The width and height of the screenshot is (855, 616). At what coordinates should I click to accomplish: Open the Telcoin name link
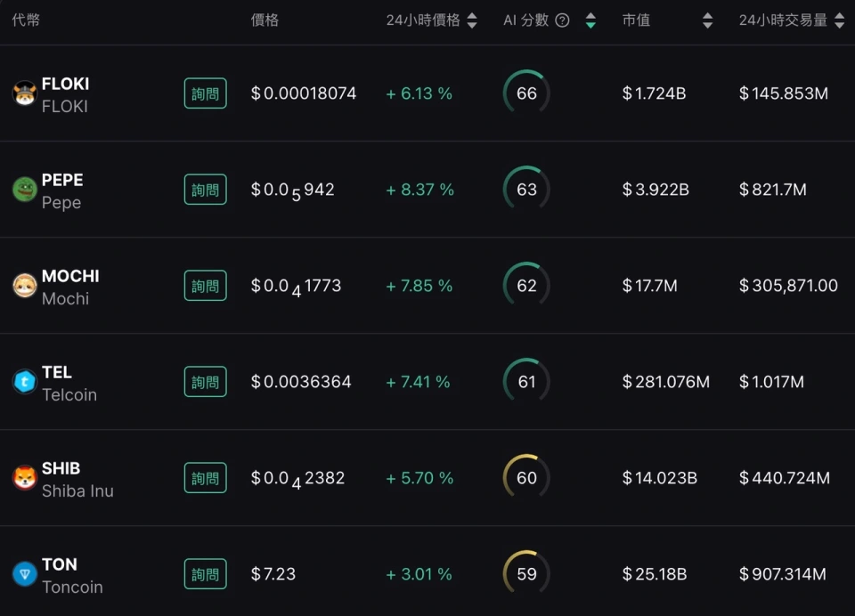tap(72, 395)
